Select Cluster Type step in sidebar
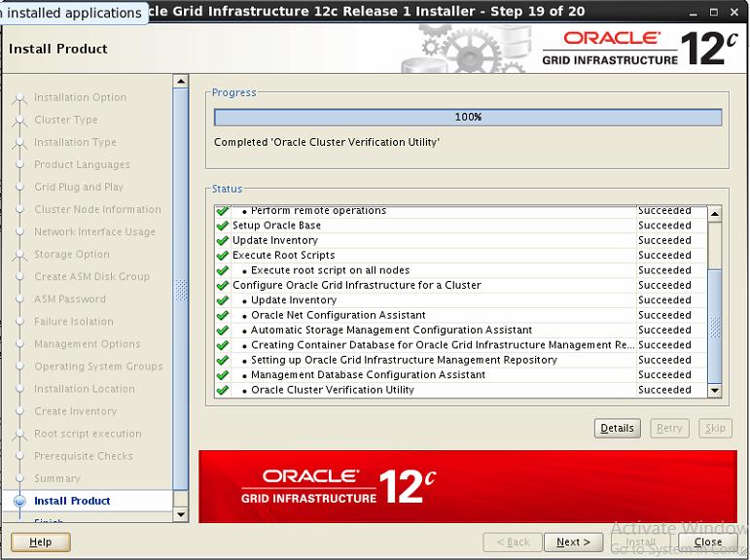This screenshot has height=560, width=750. [x=66, y=120]
